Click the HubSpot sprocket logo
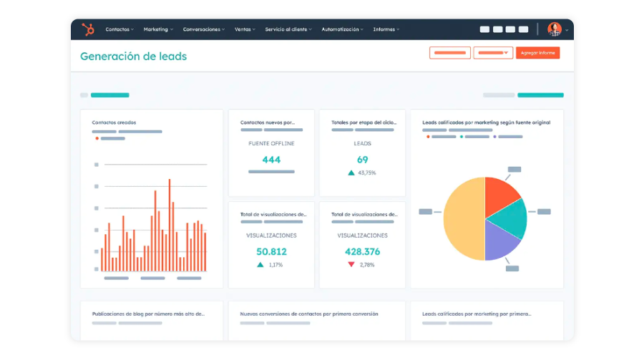The width and height of the screenshot is (644, 358). pos(88,29)
